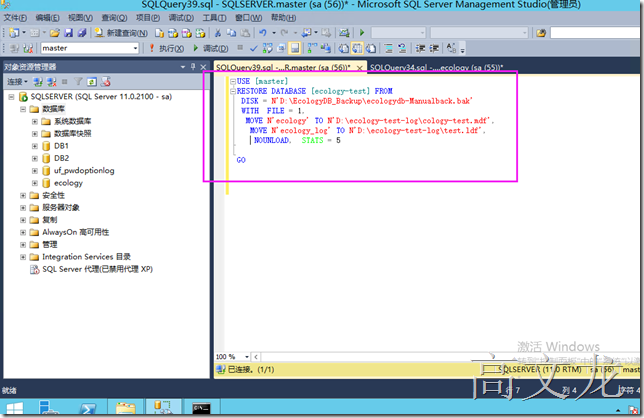Switch to the SQLQuery34.sql ecology tab
The image size is (644, 418).
coord(436,67)
